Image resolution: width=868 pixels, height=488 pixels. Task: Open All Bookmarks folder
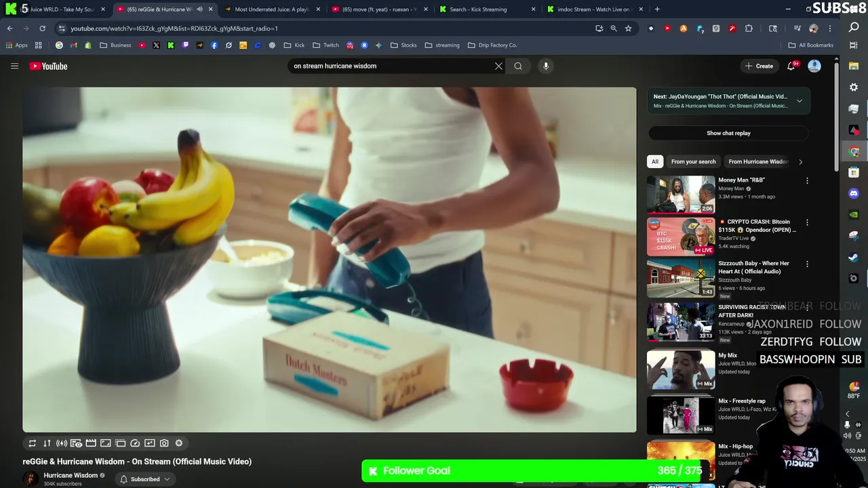click(x=811, y=45)
